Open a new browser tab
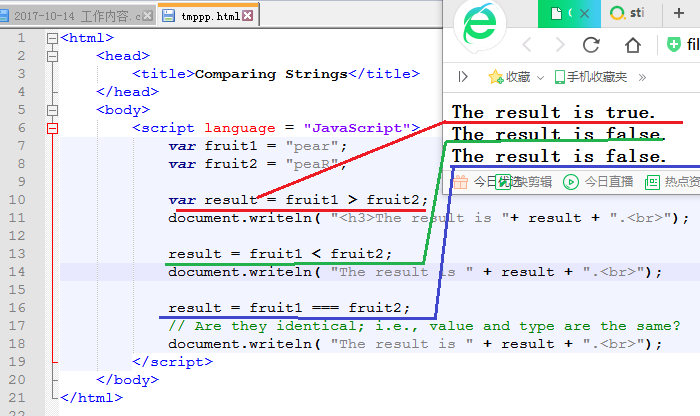 [x=679, y=13]
